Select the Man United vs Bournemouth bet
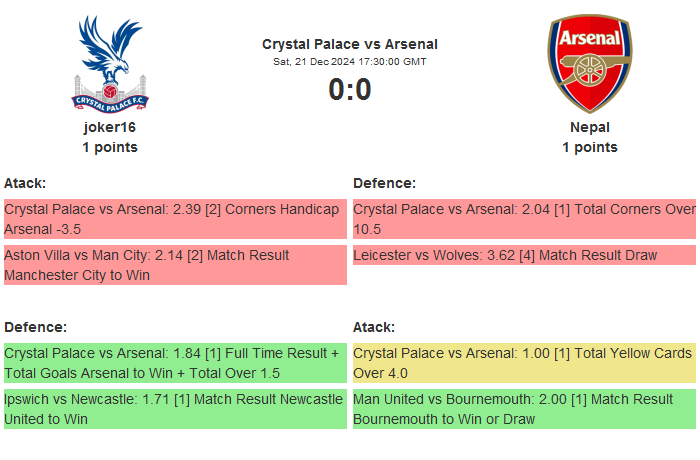Screen dimensions: 700x460 pyautogui.click(x=524, y=409)
